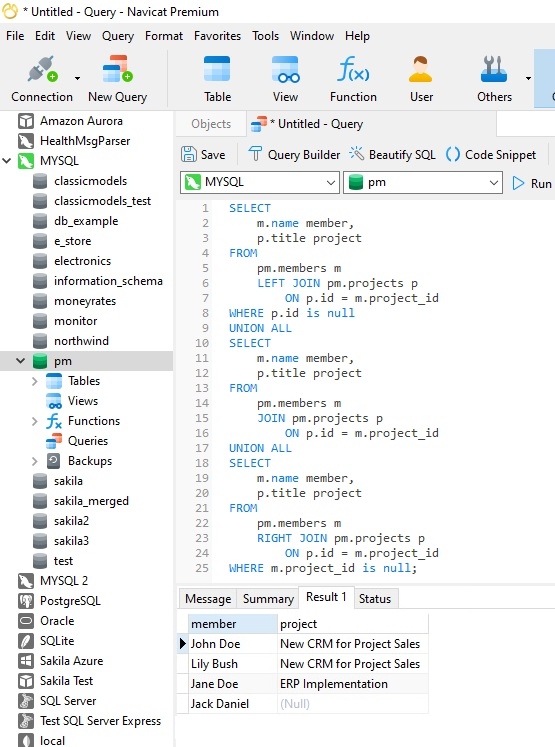This screenshot has height=747, width=555.
Task: Open the Favorites menu
Action: click(217, 36)
